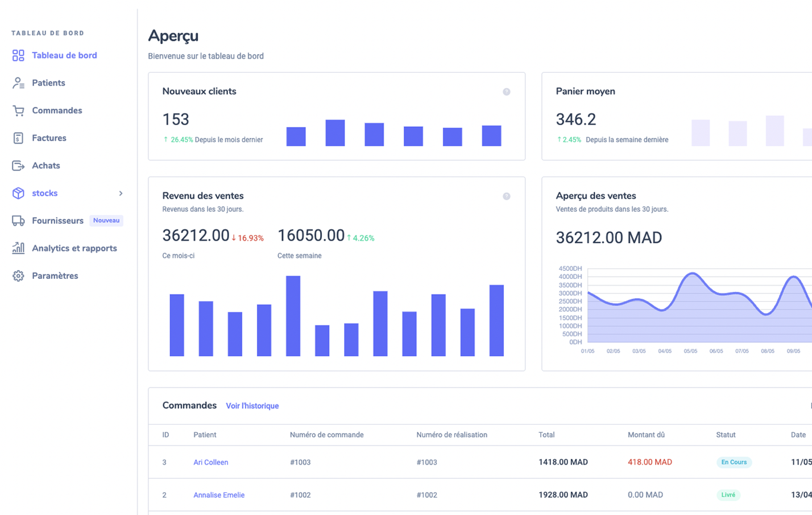The height and width of the screenshot is (515, 812).
Task: Open the Patients menu item
Action: point(48,83)
